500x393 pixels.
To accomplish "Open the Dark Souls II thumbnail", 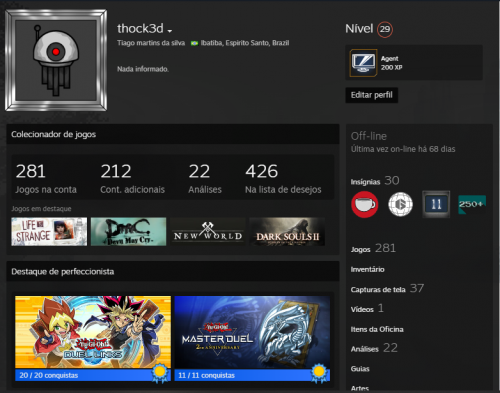I will pos(287,232).
